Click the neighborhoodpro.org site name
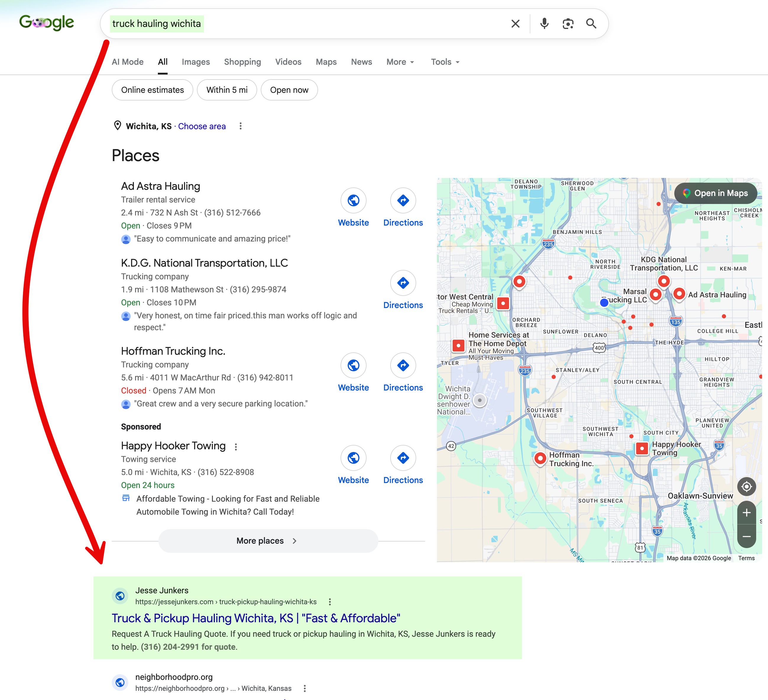 174,677
